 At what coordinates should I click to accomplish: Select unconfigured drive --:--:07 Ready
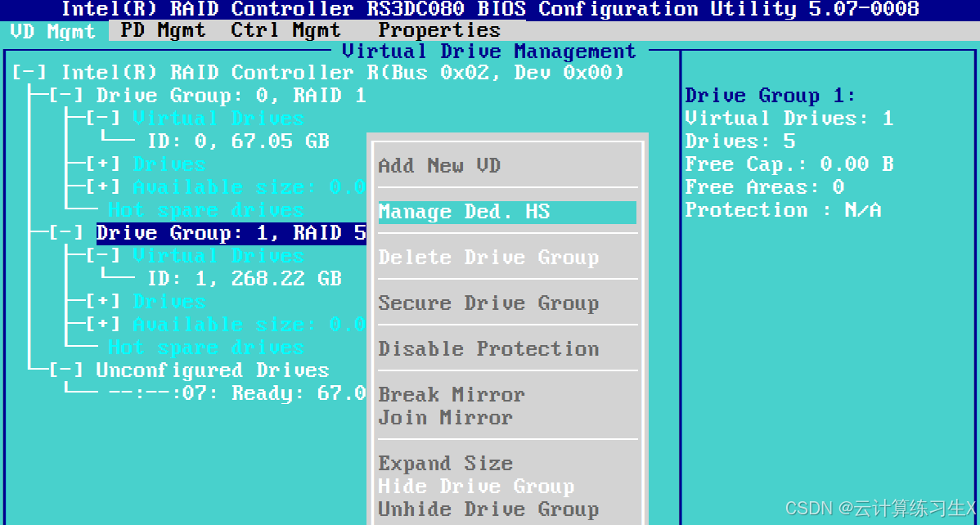point(237,394)
